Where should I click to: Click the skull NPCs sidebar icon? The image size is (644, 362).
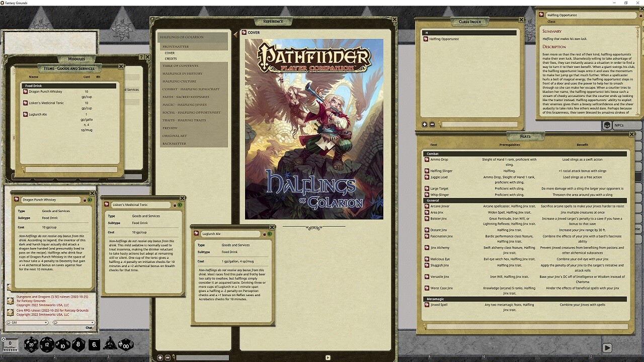coord(607,125)
